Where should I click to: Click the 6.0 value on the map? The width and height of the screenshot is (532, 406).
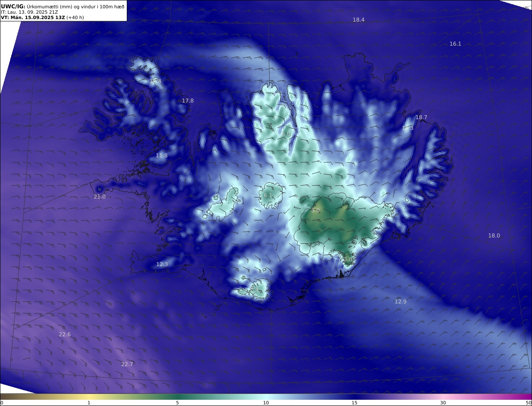[286, 134]
